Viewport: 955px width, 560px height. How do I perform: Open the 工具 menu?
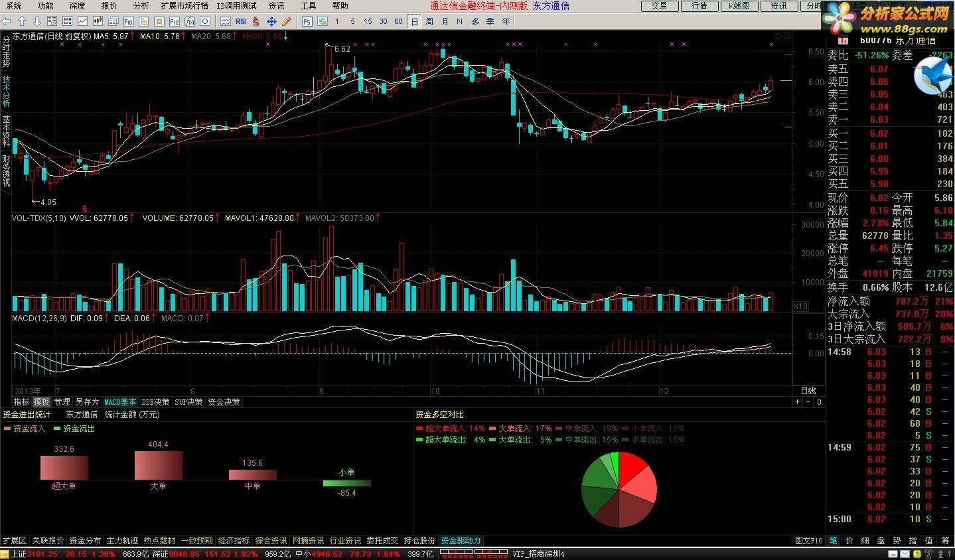tap(309, 6)
